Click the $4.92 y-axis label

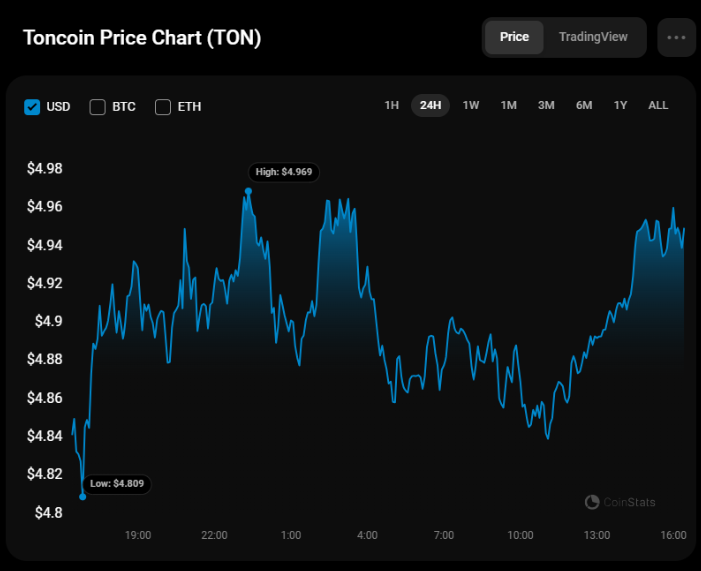pos(45,283)
